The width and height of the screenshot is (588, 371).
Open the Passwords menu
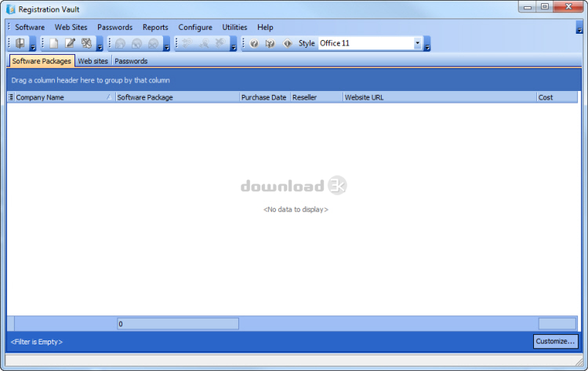(x=114, y=27)
